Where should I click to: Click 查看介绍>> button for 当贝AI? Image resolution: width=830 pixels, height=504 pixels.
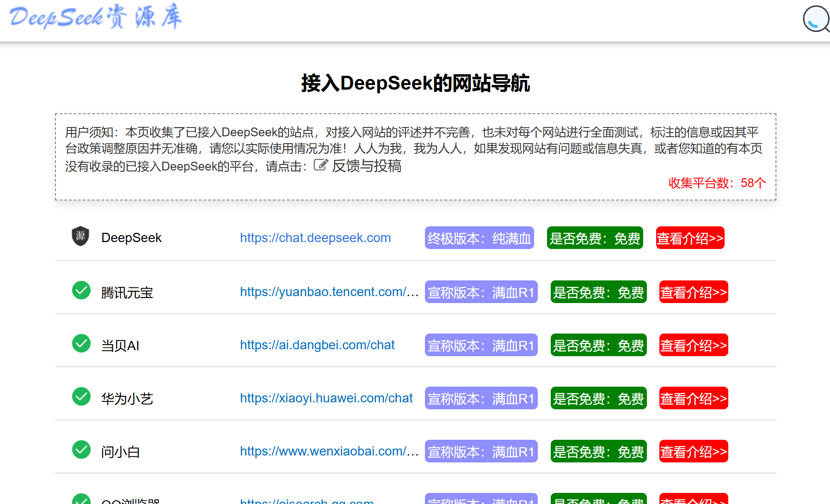694,345
